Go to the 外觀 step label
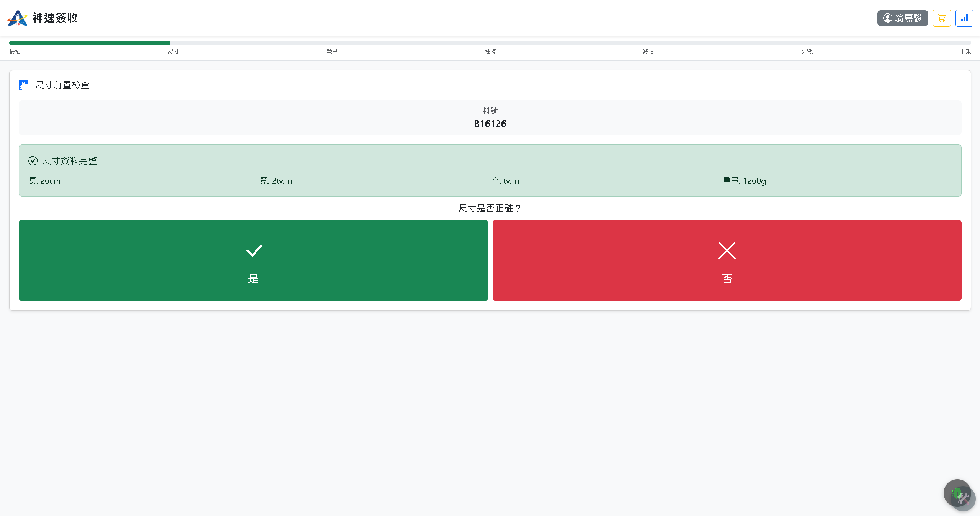The width and height of the screenshot is (980, 516). [807, 51]
